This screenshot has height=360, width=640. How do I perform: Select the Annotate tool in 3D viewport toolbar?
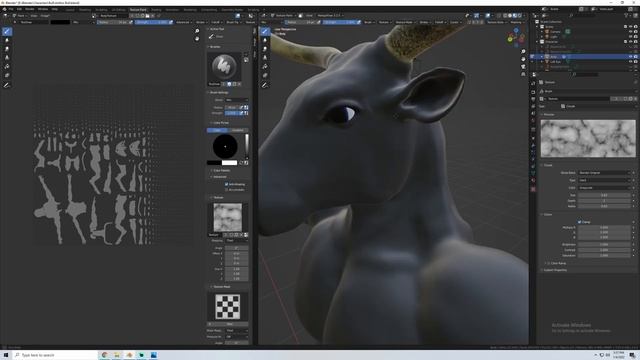click(265, 85)
